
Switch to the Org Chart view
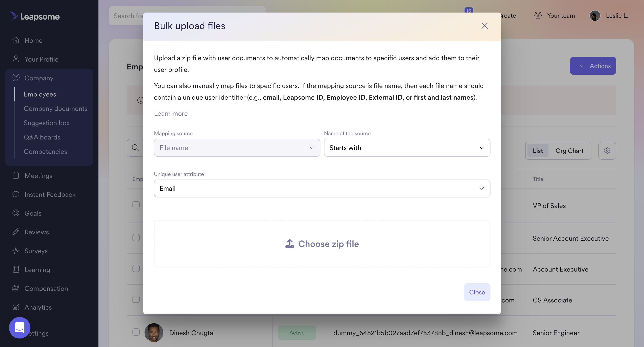(x=569, y=151)
